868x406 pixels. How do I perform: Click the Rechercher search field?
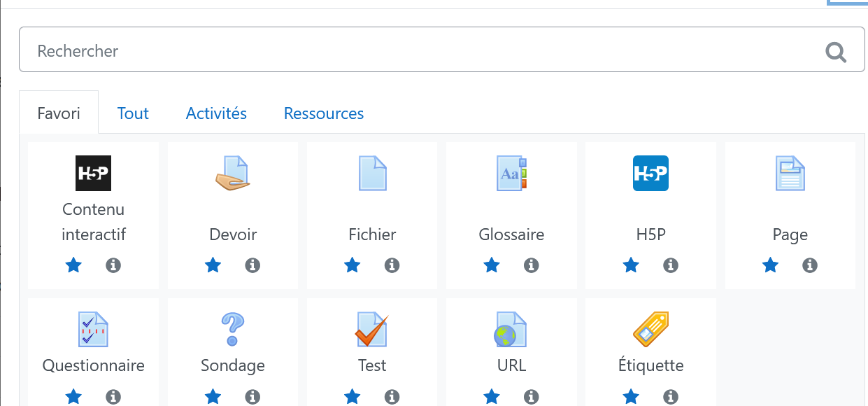pos(442,50)
